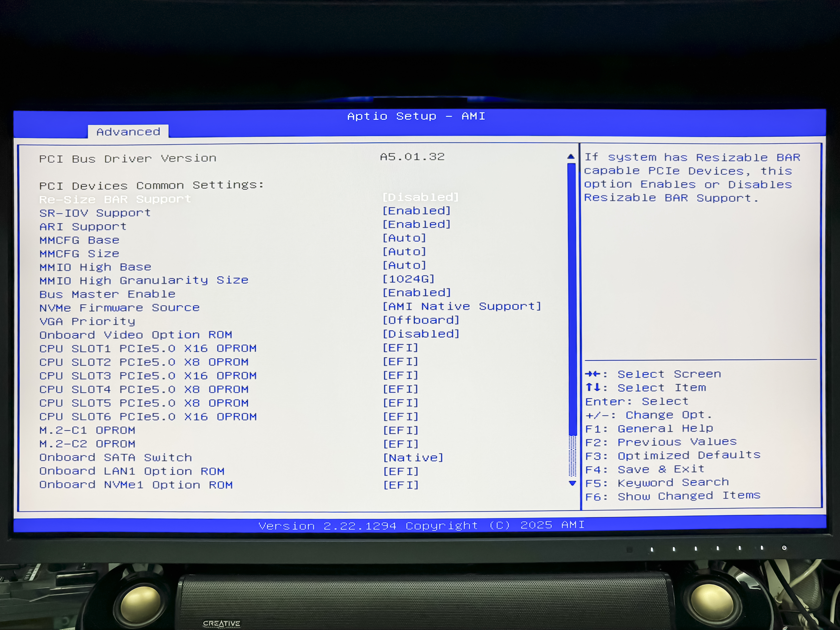This screenshot has width=840, height=630.
Task: Select MMIO High Granularity Size setting
Action: click(x=144, y=281)
